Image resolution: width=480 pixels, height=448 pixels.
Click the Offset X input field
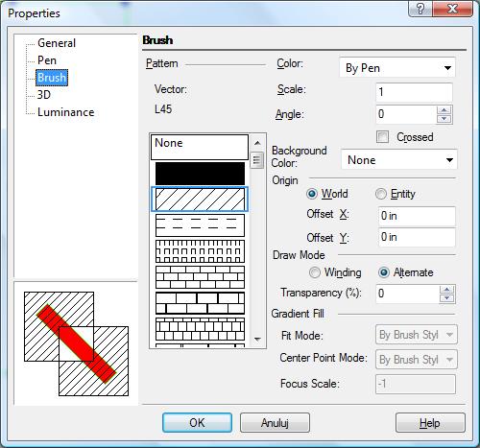(x=417, y=216)
